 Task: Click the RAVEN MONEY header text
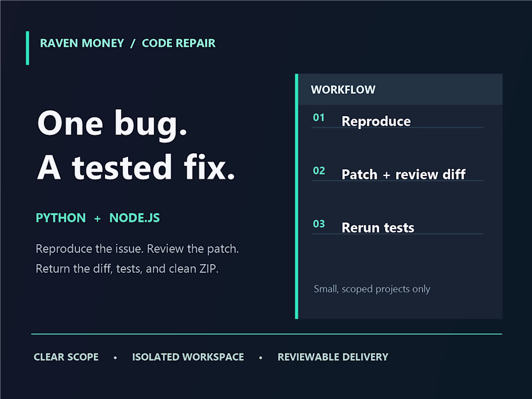(82, 44)
